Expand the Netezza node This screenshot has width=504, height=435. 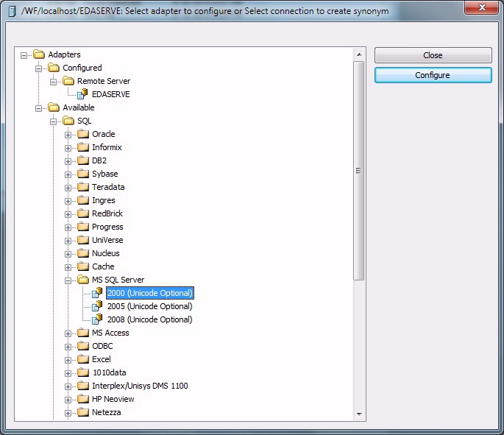pos(68,413)
